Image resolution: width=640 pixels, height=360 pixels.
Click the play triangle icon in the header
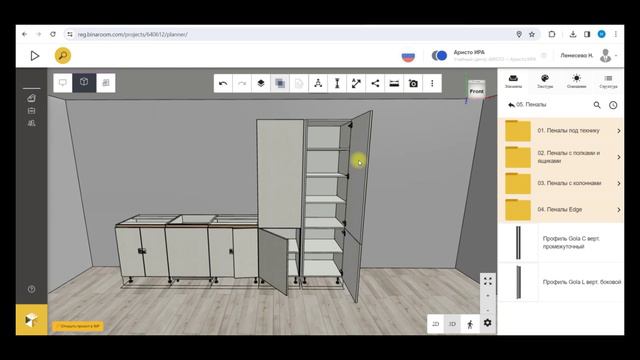(35, 56)
